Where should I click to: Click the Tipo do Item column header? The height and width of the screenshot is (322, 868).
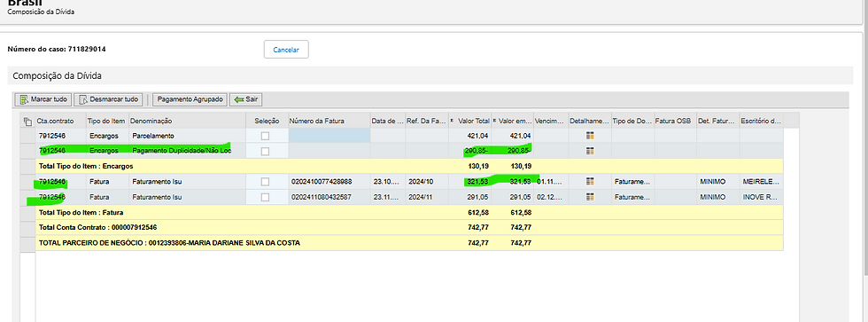pos(107,121)
